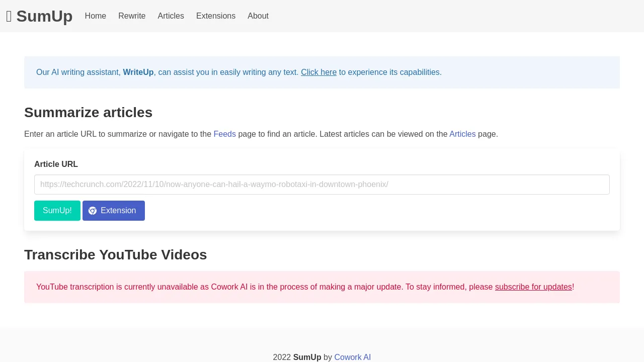Click the 'Summarize articles' heading
Image resolution: width=644 pixels, height=362 pixels.
click(88, 113)
